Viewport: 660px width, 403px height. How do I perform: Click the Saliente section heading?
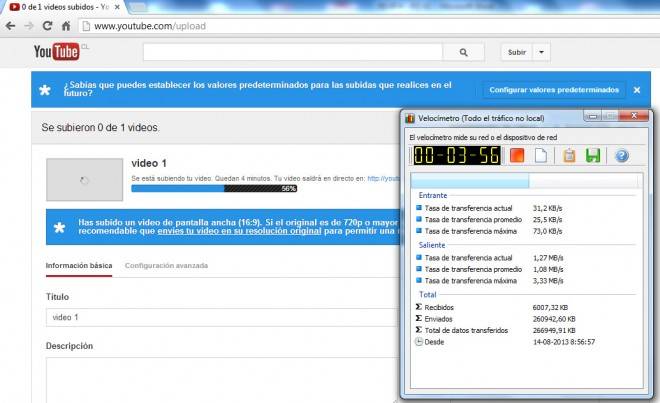[431, 245]
